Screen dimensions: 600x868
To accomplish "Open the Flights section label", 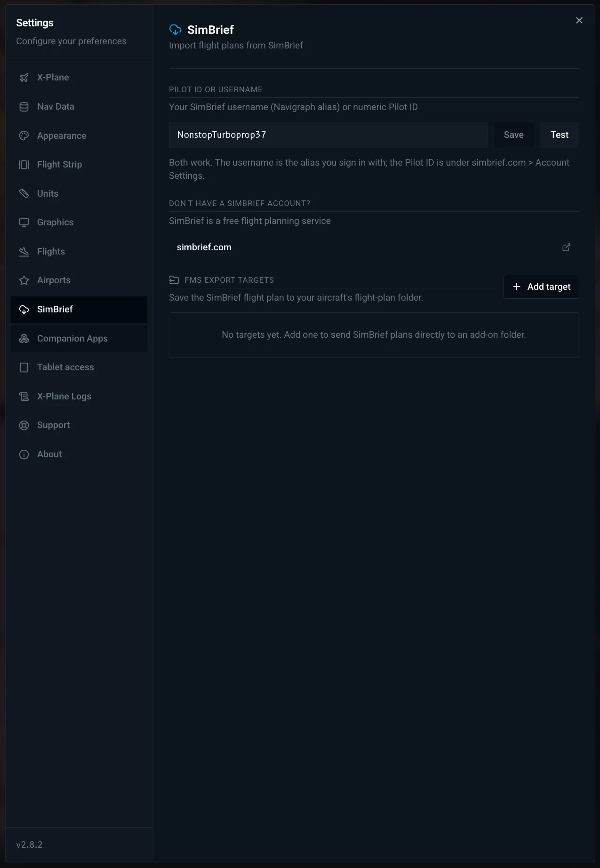I will point(51,252).
